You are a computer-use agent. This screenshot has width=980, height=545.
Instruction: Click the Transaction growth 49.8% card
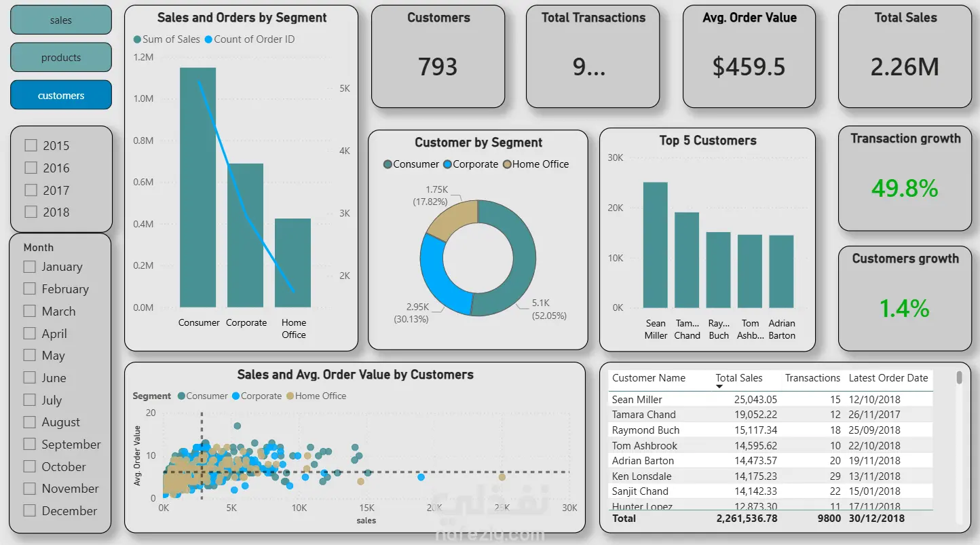[905, 178]
